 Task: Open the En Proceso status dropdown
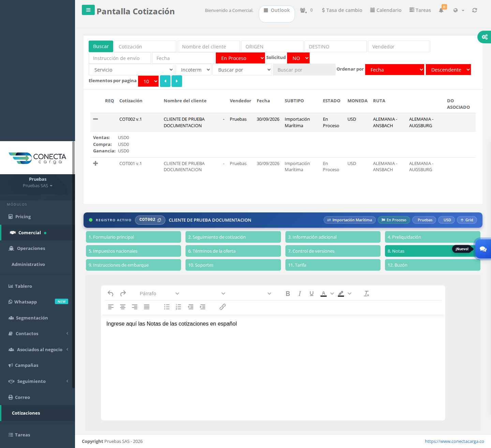point(240,58)
